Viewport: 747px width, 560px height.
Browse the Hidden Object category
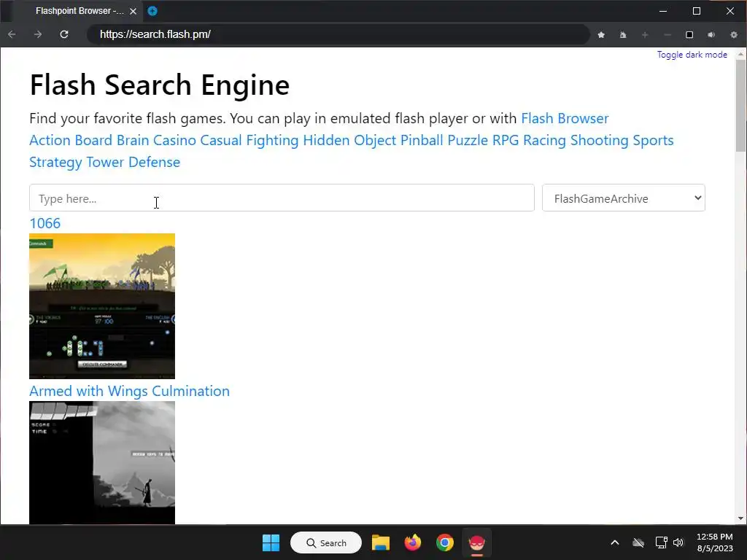point(349,140)
